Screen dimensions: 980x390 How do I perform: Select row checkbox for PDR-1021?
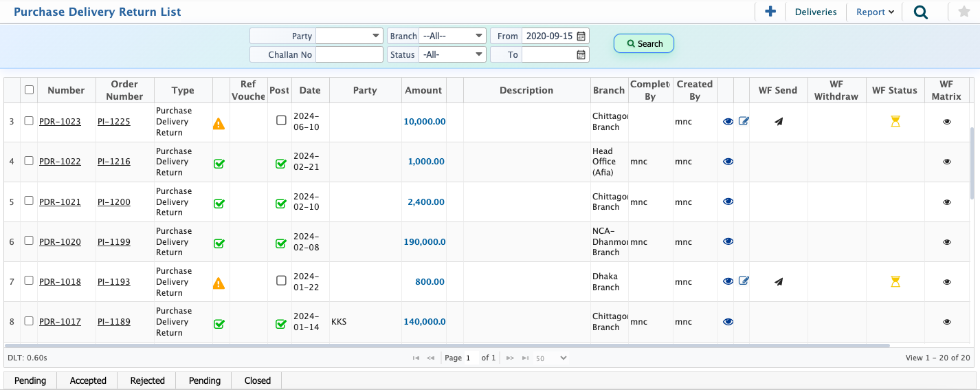point(29,200)
